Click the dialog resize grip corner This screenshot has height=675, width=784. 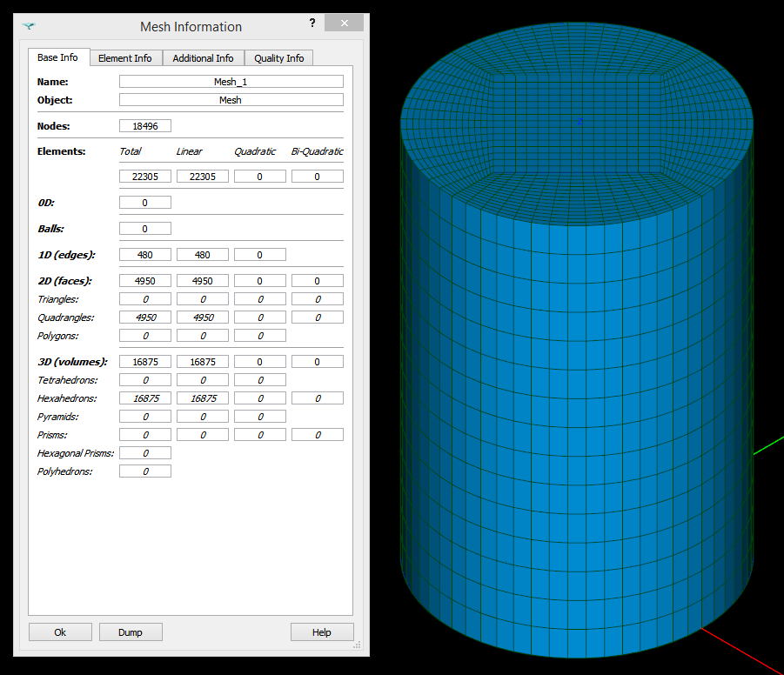357,645
